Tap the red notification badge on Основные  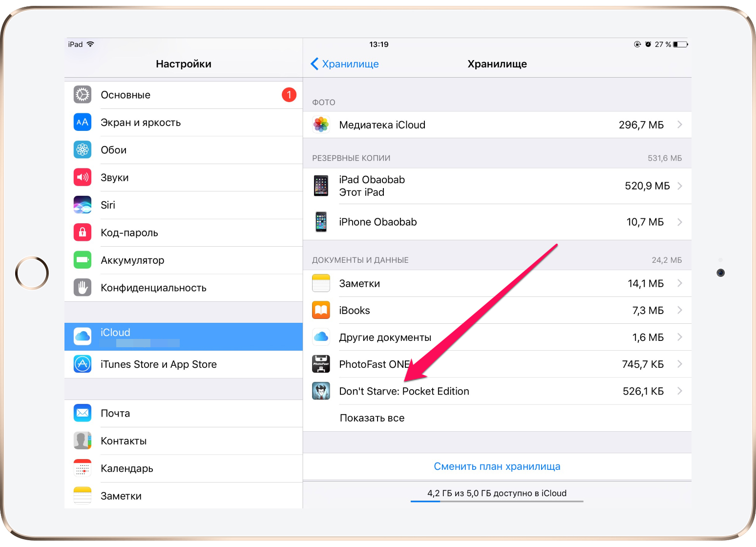[x=289, y=95]
